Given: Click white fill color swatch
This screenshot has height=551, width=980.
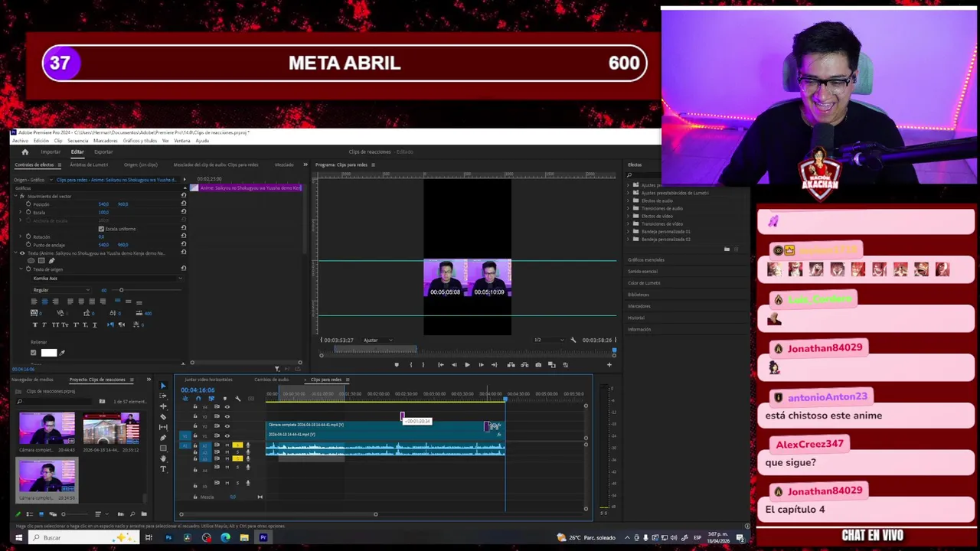Looking at the screenshot, I should tap(49, 352).
